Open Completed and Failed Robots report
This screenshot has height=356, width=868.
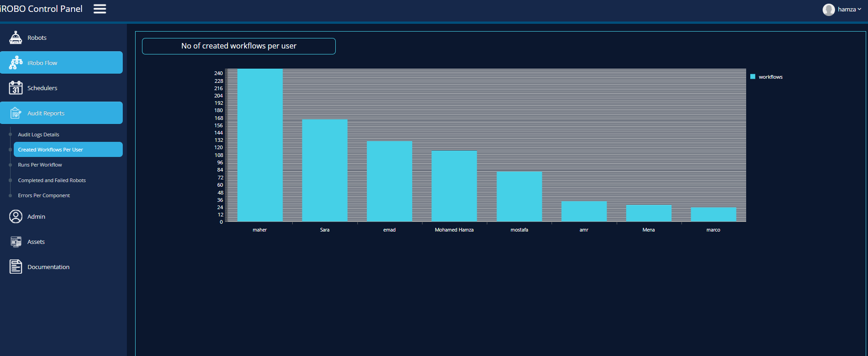pos(52,180)
